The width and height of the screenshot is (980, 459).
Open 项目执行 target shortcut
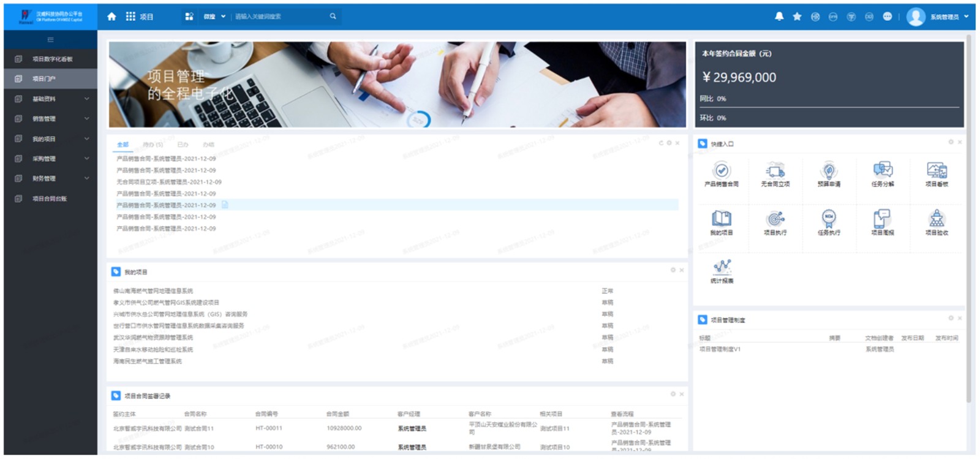click(x=775, y=222)
